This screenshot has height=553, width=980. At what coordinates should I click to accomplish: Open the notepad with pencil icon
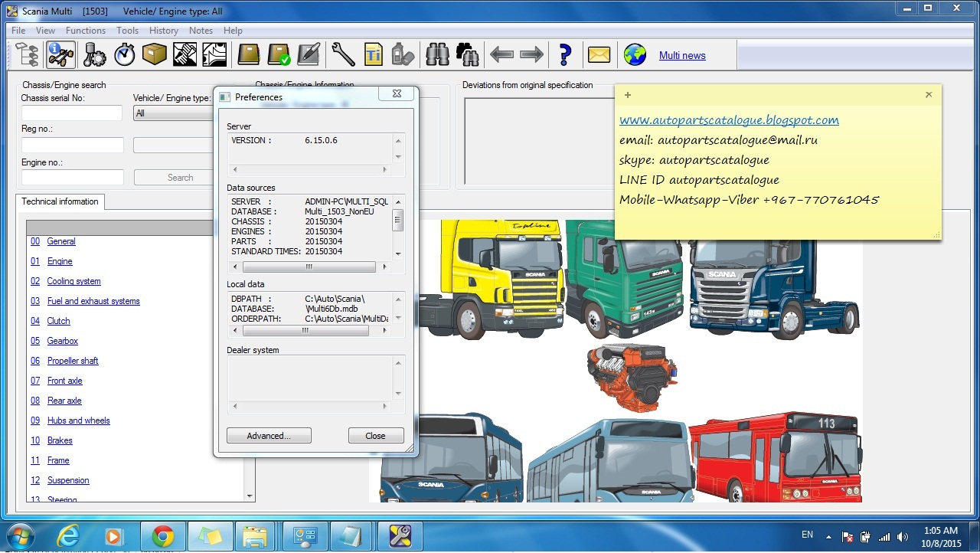pyautogui.click(x=309, y=54)
